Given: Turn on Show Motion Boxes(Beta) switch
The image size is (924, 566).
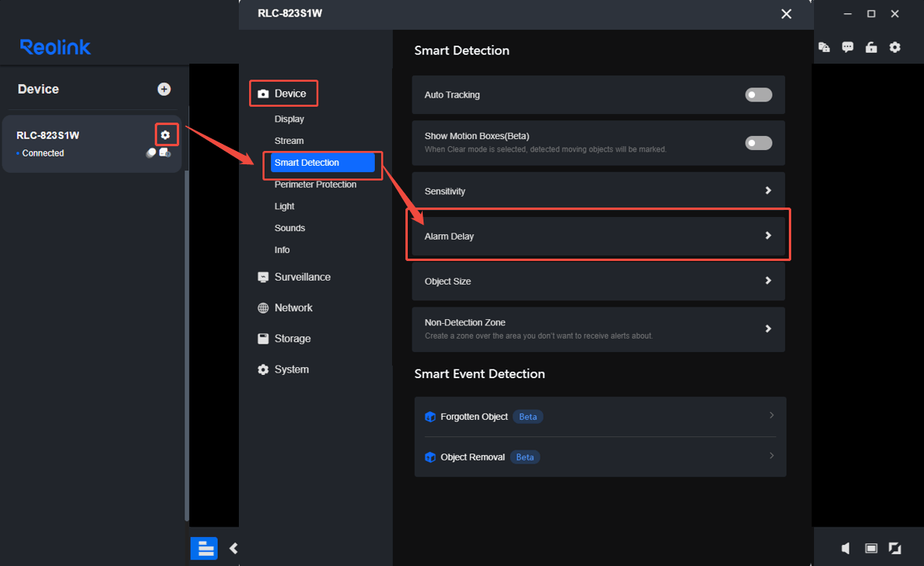Looking at the screenshot, I should 758,143.
